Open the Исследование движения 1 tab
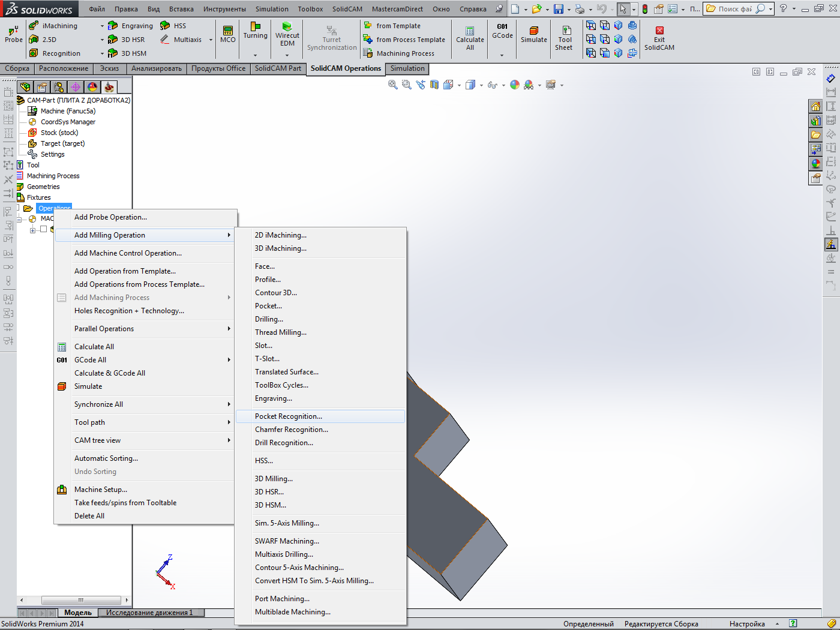The width and height of the screenshot is (840, 630). [149, 613]
